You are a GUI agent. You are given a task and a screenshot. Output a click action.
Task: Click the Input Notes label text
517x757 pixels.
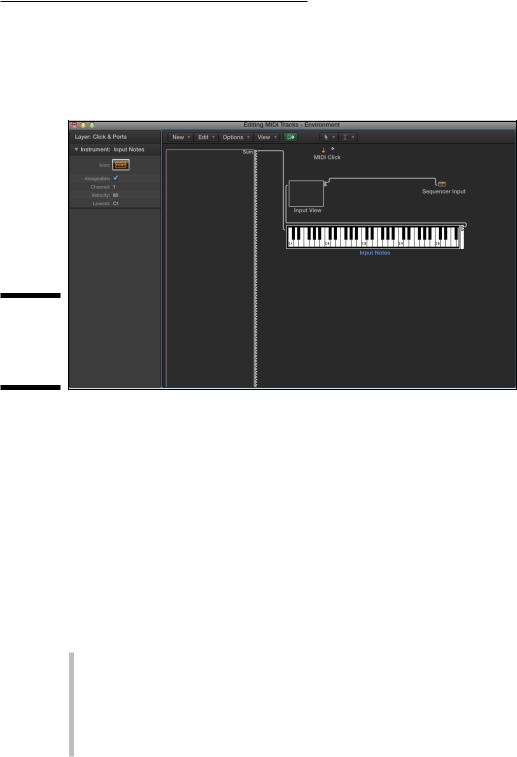[375, 253]
